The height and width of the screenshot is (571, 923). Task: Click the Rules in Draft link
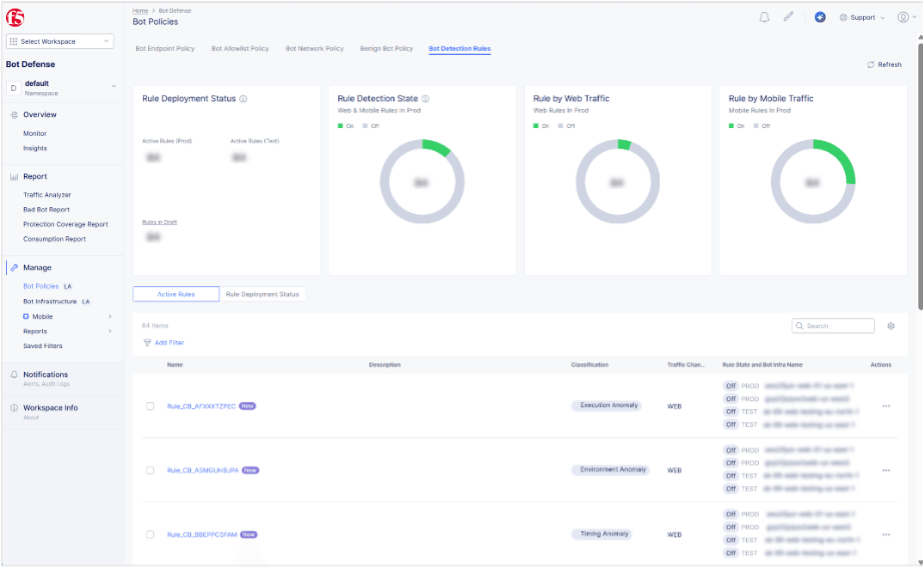160,223
